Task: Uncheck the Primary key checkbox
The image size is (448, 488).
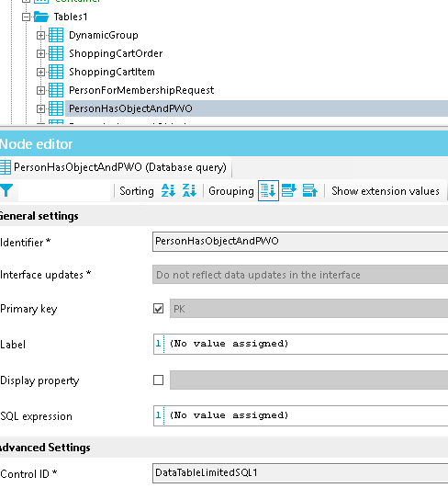Action: tap(158, 309)
